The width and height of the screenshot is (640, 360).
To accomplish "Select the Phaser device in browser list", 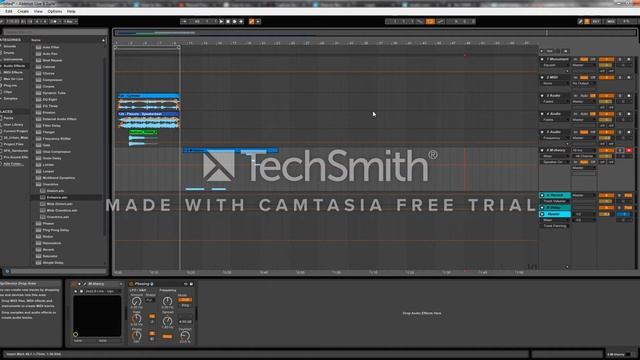I will coord(48,224).
